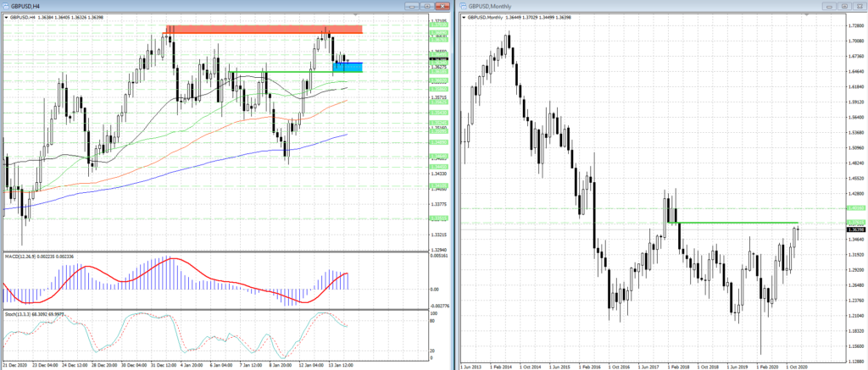Image resolution: width=868 pixels, height=370 pixels.
Task: Expand the triangle beside GBPUSD.H4 chart label
Action: pyautogui.click(x=5, y=16)
